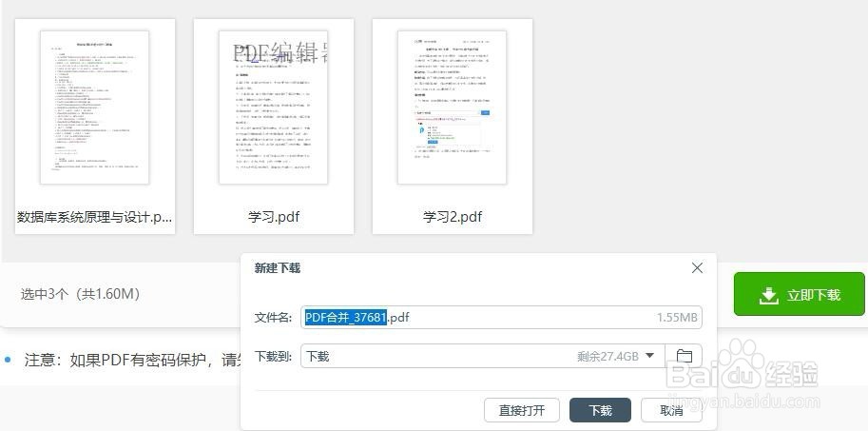868x431 pixels.
Task: Click the green 立即下载 button
Action: coord(799,294)
